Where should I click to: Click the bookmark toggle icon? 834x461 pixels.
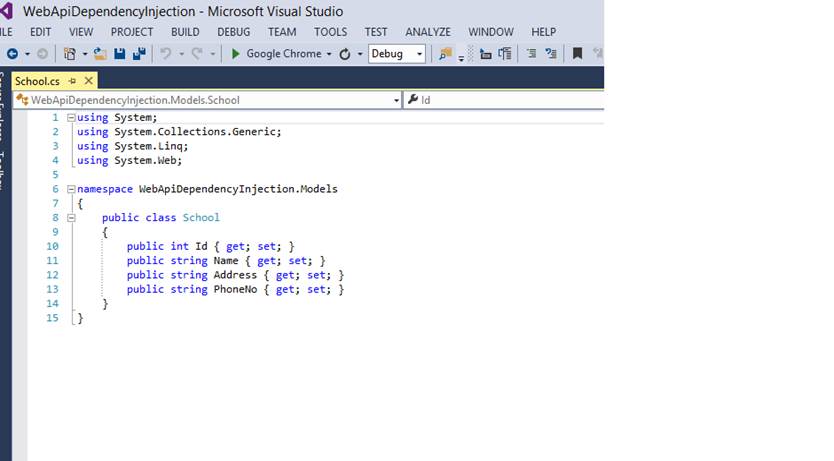tap(577, 54)
